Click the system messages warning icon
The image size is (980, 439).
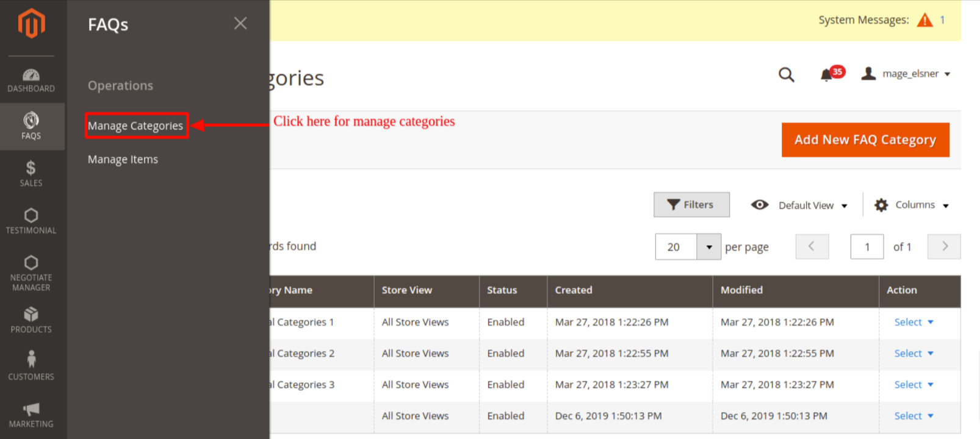pos(925,20)
